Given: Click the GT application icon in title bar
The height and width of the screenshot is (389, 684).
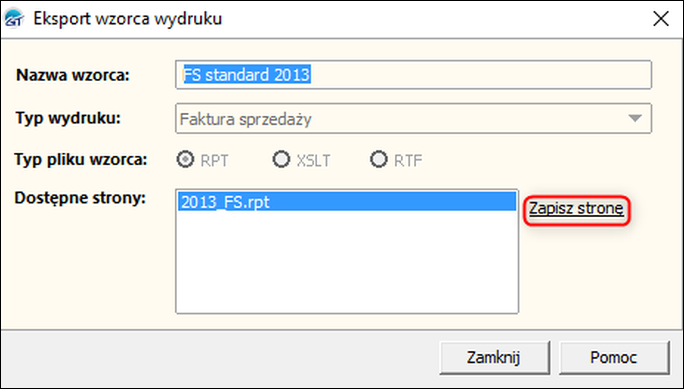Looking at the screenshot, I should pos(14,19).
